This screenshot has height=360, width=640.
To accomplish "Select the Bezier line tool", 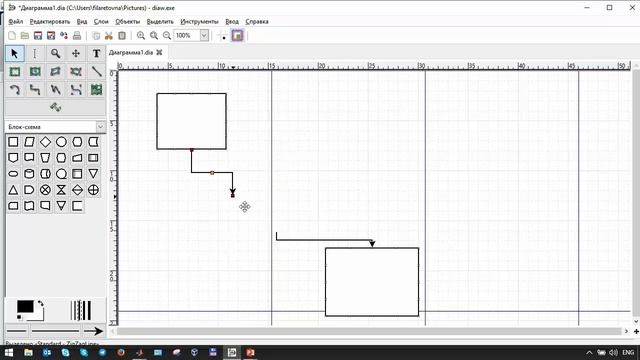I will (76, 90).
